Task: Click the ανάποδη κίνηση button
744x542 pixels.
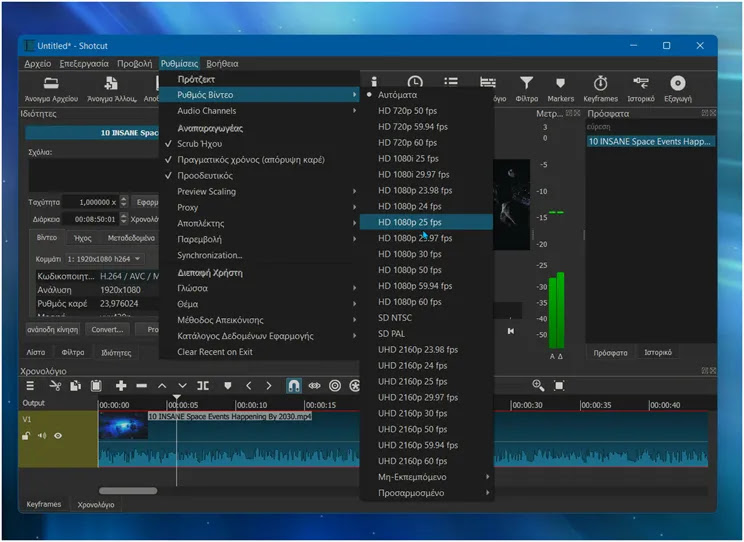Action: pos(53,329)
